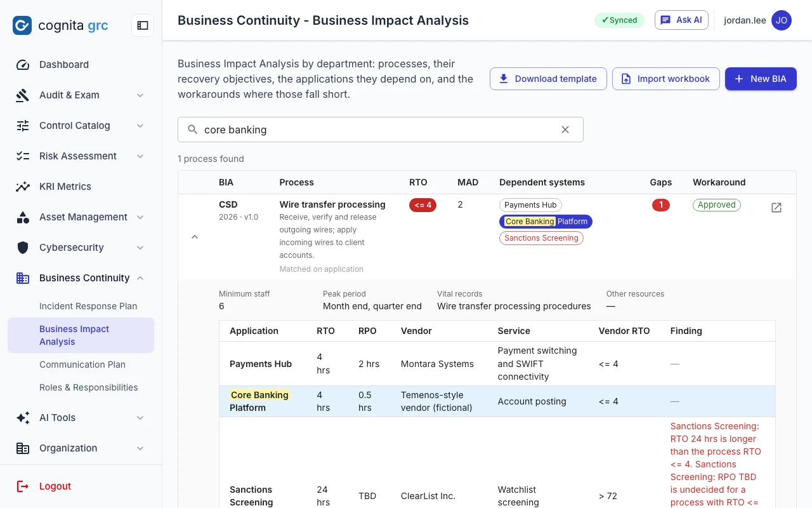
Task: Click the Asset Management shapes icon
Action: (x=23, y=217)
